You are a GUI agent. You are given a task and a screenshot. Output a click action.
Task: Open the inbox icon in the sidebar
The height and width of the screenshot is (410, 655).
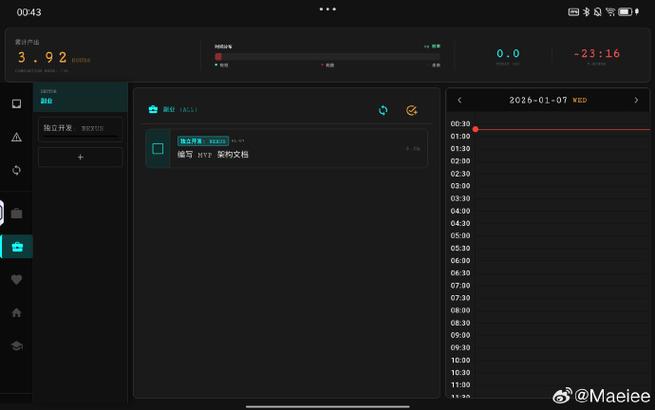tap(16, 104)
